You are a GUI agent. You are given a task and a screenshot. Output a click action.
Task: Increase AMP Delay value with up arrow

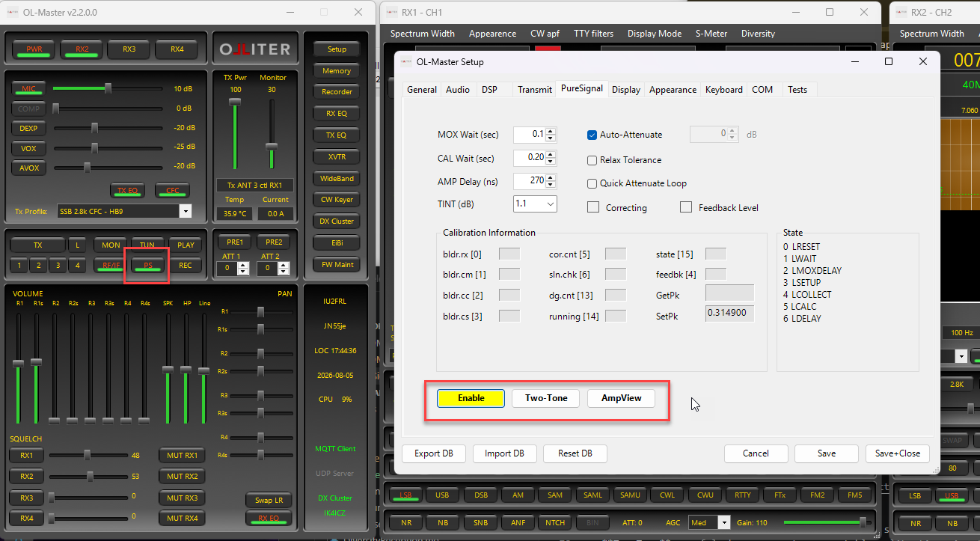click(x=551, y=178)
